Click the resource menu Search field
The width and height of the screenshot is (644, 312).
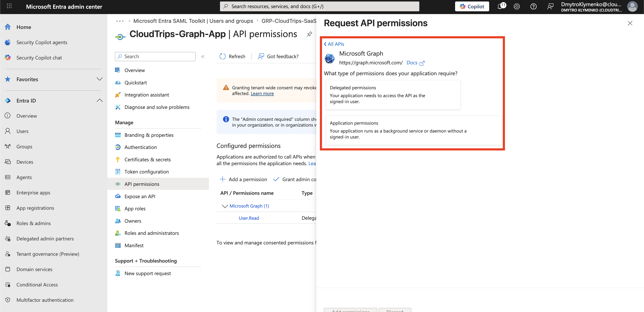[x=155, y=56]
